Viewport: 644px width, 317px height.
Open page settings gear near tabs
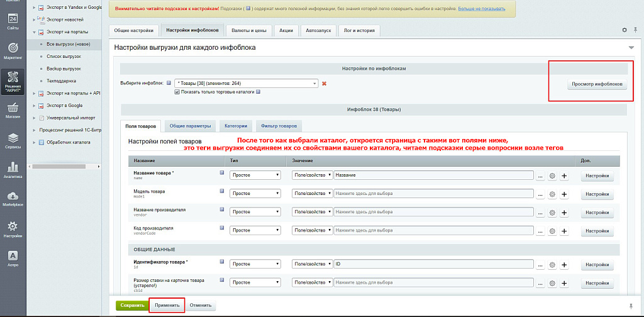tap(625, 30)
